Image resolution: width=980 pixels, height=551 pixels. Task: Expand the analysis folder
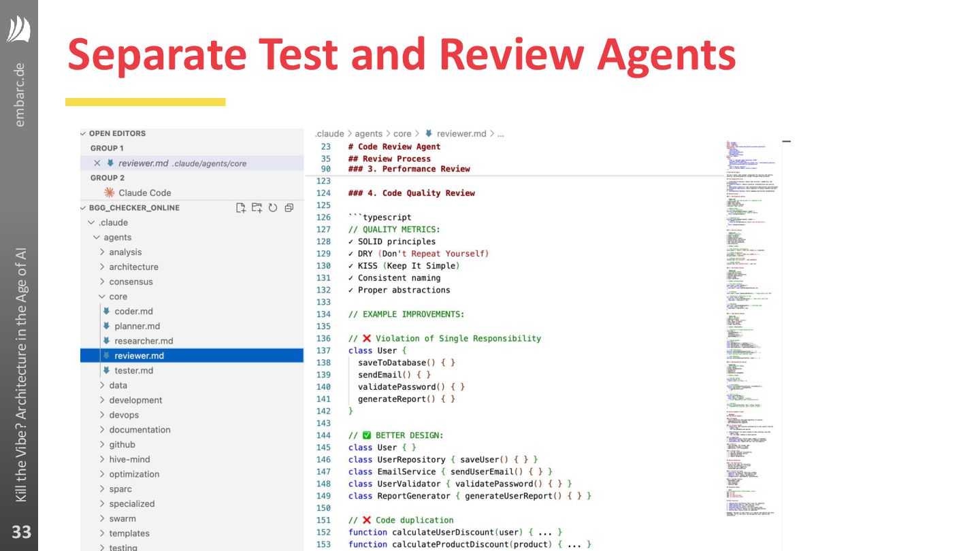[102, 252]
